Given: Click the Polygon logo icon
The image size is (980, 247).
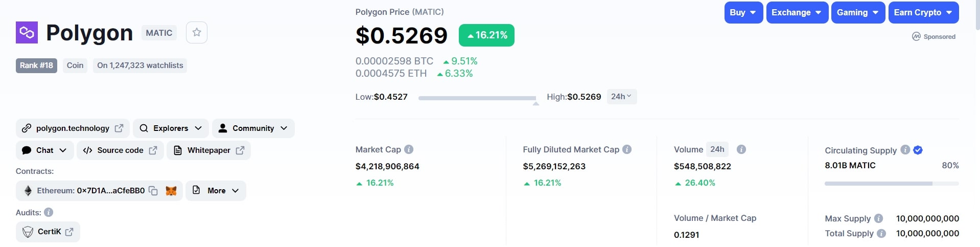Looking at the screenshot, I should (x=27, y=32).
